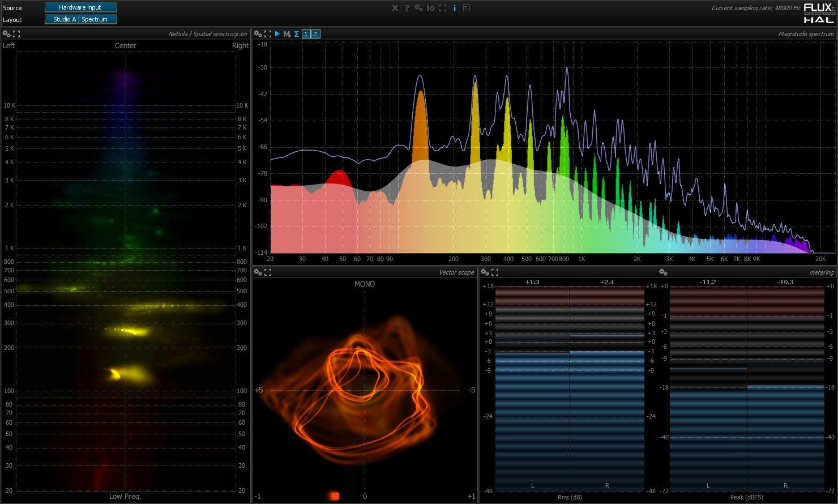Open the Source Hardware input selector
The width and height of the screenshot is (838, 504).
[x=80, y=7]
